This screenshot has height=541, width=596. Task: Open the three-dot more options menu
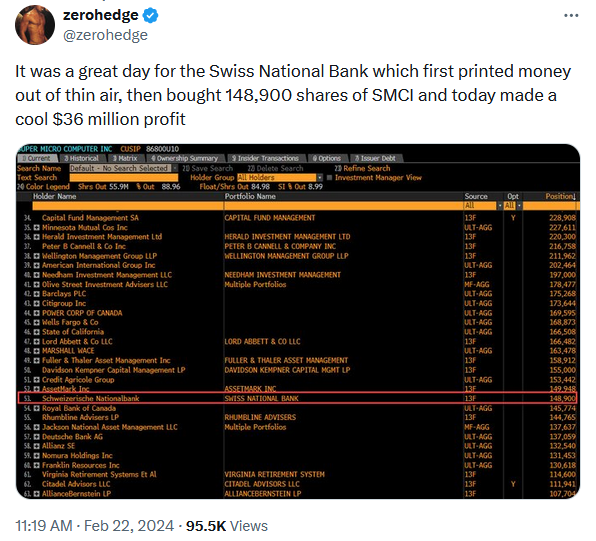571,16
